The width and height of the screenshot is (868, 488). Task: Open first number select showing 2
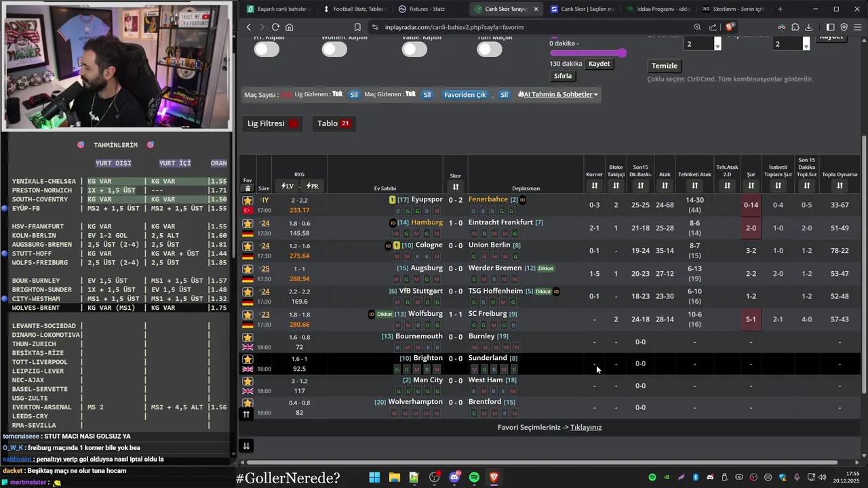[703, 43]
